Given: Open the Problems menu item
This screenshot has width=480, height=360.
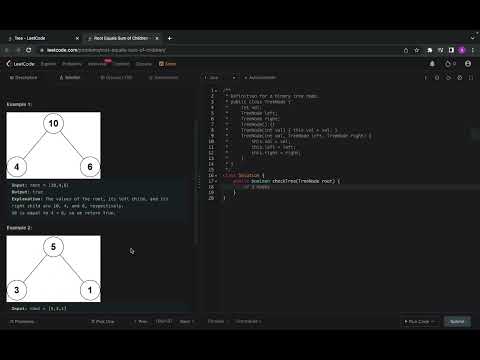Looking at the screenshot, I should [72, 64].
